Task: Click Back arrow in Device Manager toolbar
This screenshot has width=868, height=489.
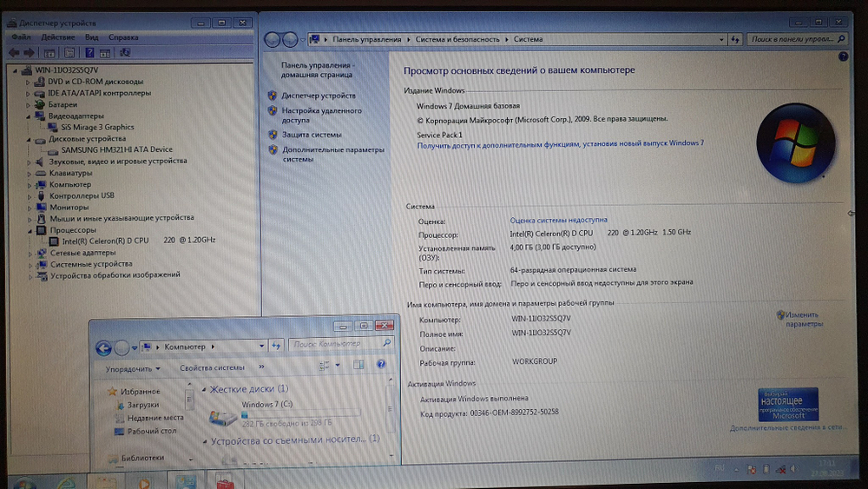Action: 14,53
